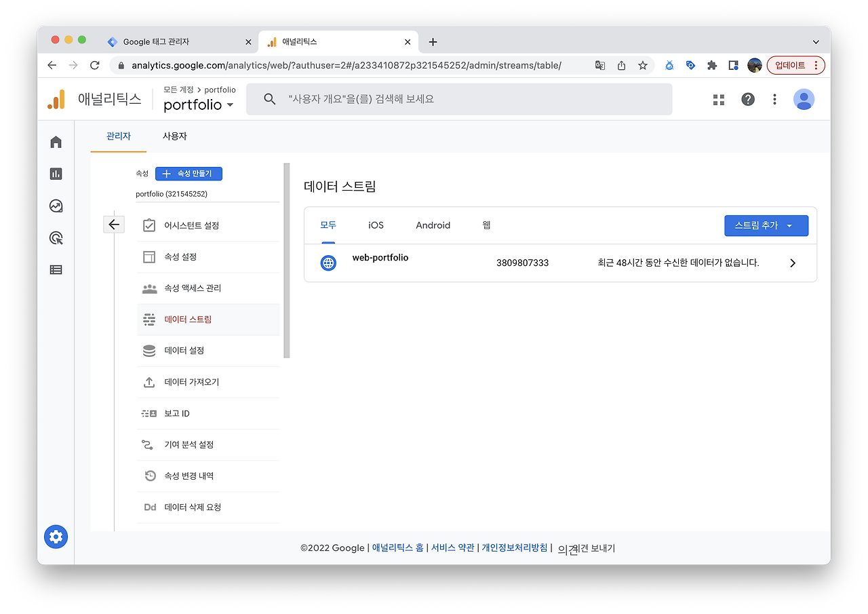The image size is (868, 614).
Task: Open 속성 설정 in property menu
Action: click(x=208, y=257)
